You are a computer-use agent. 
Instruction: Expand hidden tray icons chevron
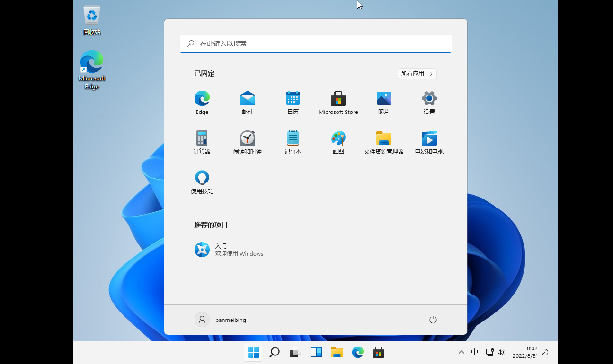coord(462,352)
